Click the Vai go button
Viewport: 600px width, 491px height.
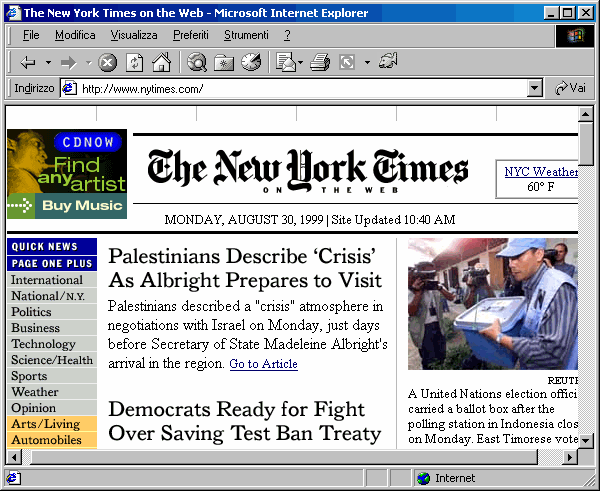(569, 88)
